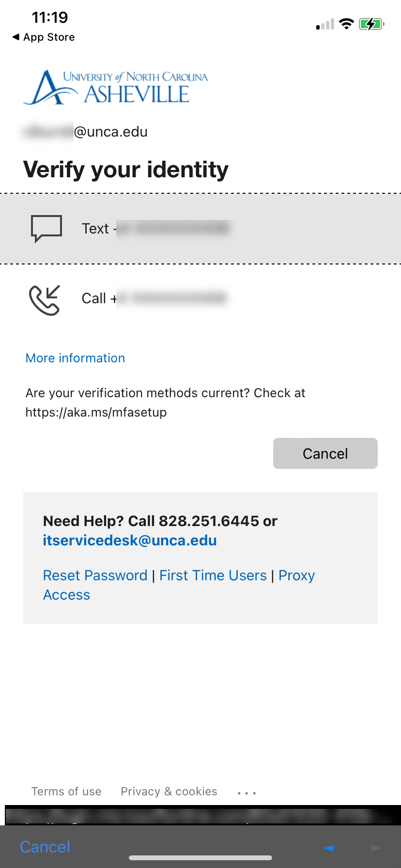Return to App Store via back arrow
Screen dimensions: 401x868
coord(44,37)
